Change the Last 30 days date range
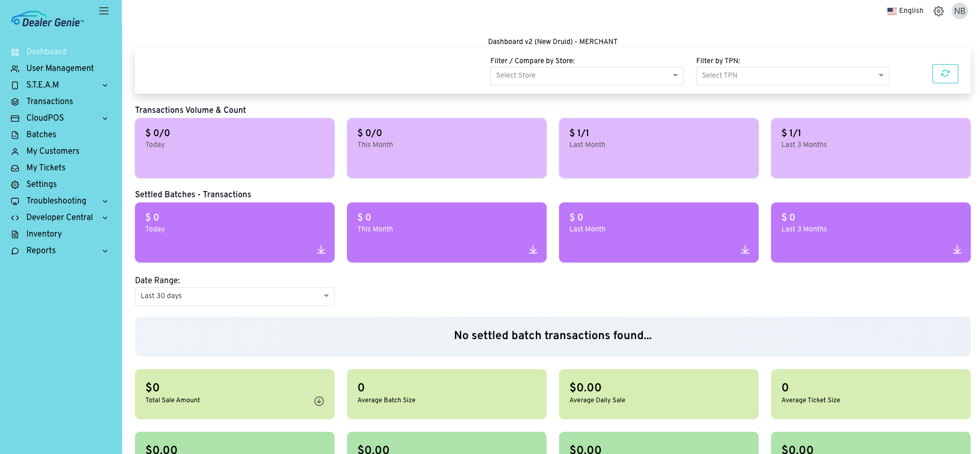The width and height of the screenshot is (980, 454). click(234, 296)
